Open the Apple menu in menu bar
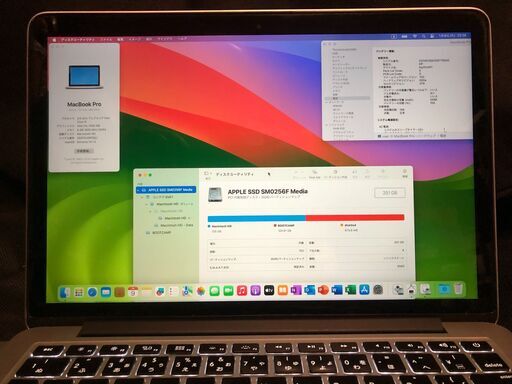 (x=54, y=40)
